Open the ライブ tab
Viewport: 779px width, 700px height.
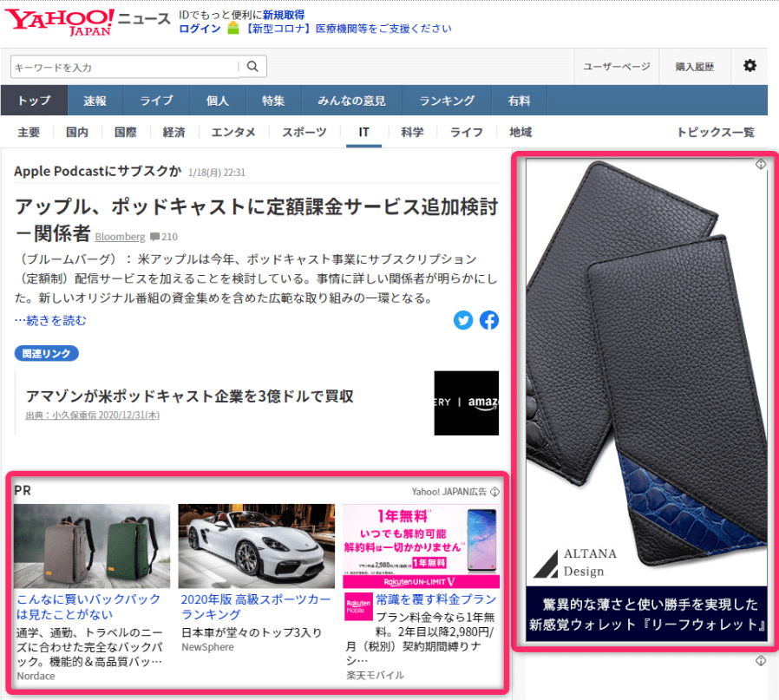tap(156, 101)
